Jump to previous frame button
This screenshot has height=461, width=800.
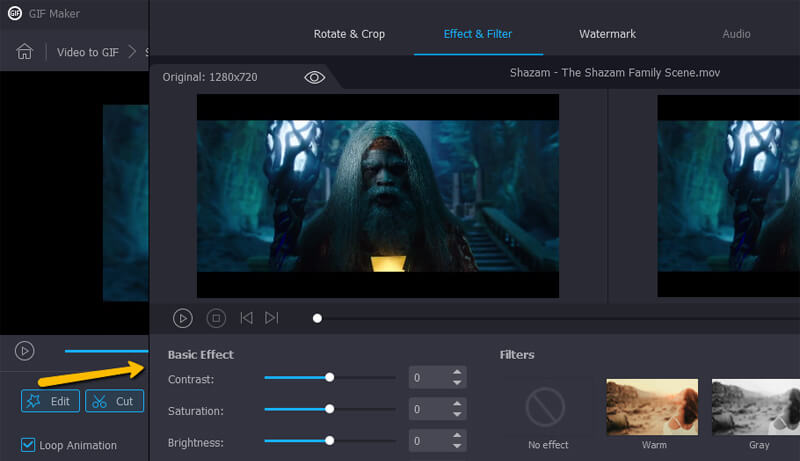[x=246, y=318]
